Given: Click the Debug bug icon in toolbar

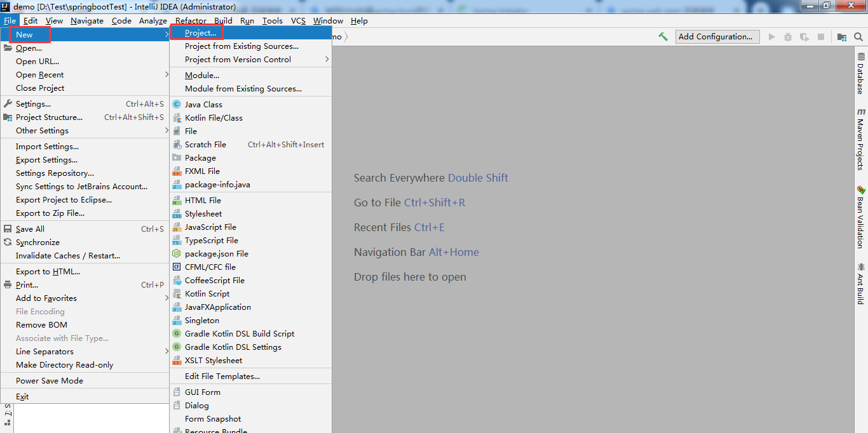Looking at the screenshot, I should [788, 37].
